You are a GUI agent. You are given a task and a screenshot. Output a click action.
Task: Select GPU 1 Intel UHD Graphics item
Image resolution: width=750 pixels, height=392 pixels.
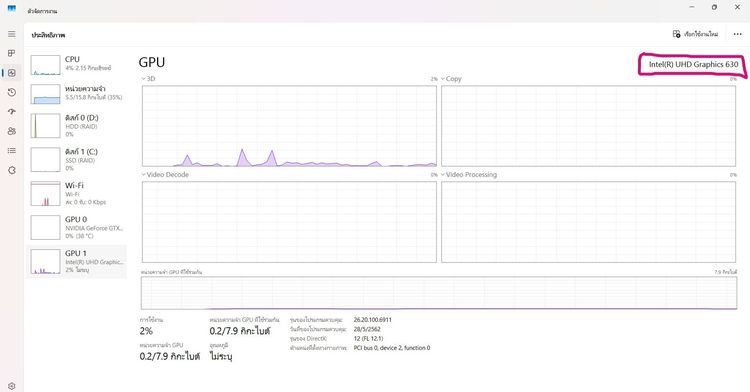pos(77,261)
